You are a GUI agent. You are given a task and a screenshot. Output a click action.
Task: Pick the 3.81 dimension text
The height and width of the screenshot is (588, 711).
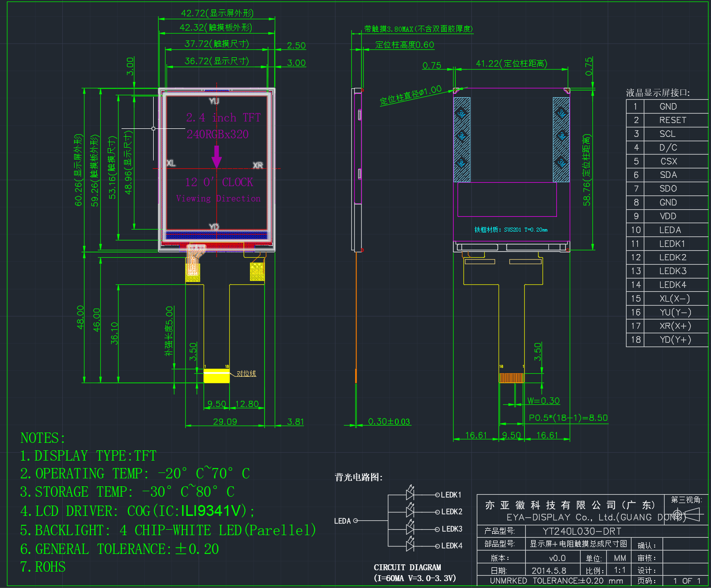pos(295,422)
